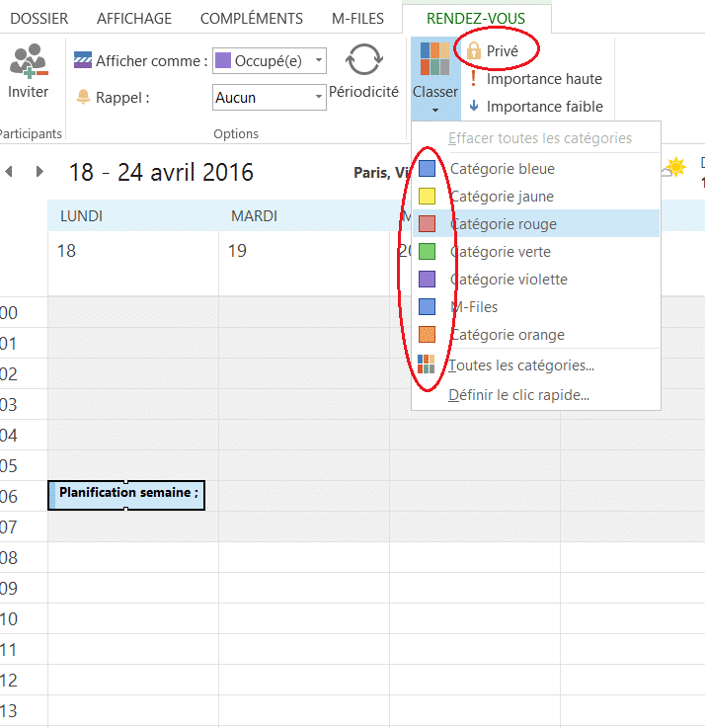Click the Privé lock icon
Screen dimensions: 705x728
pos(473,50)
